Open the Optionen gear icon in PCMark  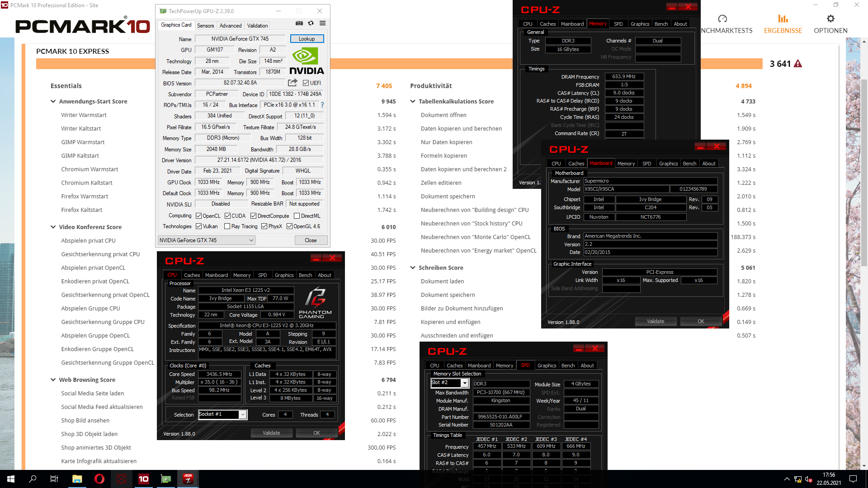(830, 19)
